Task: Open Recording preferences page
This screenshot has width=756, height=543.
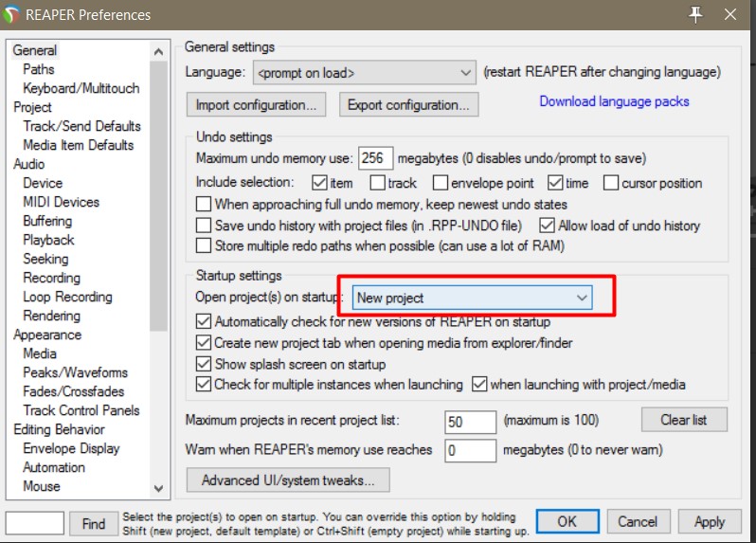Action: click(x=51, y=278)
